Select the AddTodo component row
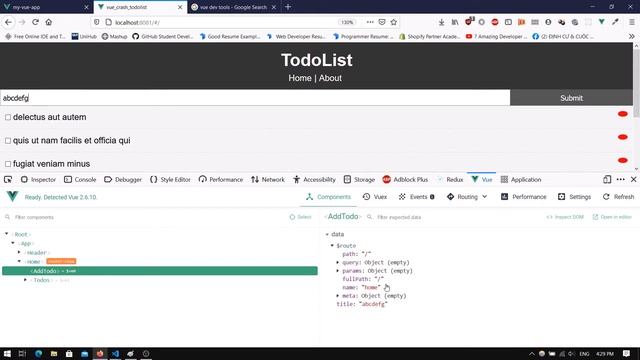 click(x=160, y=271)
